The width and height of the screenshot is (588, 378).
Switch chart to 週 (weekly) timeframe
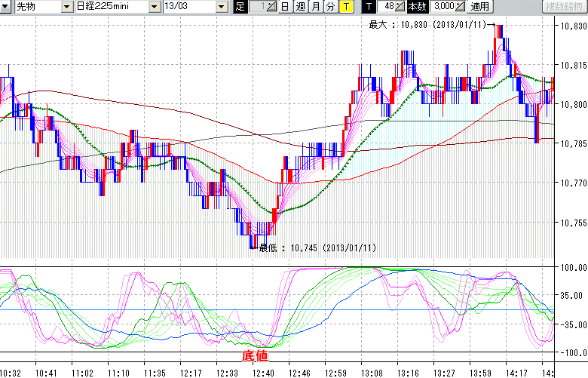pyautogui.click(x=300, y=7)
